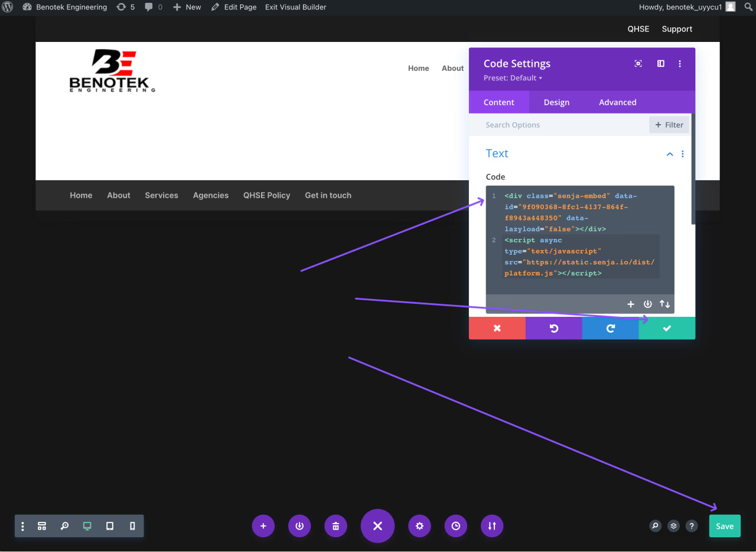
Task: Click the green Save button
Action: [x=725, y=526]
